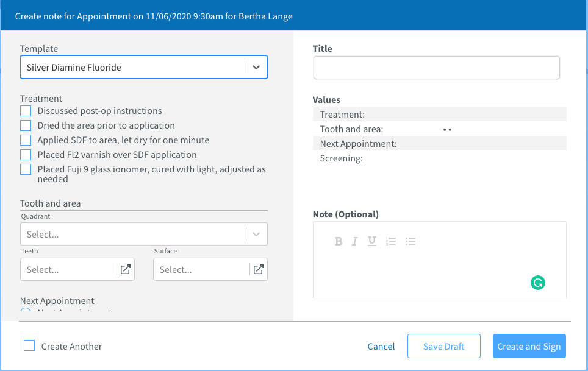The width and height of the screenshot is (588, 371).
Task: Expand the Quadrant dropdown
Action: 144,234
